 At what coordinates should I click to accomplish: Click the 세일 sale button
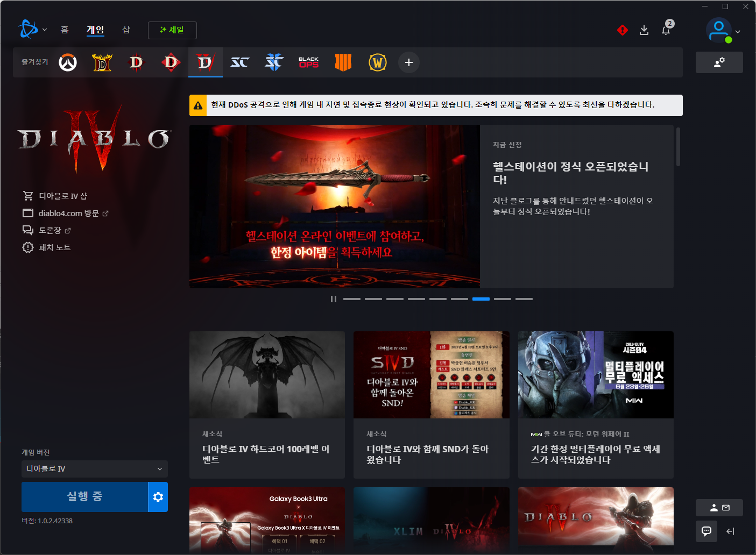tap(172, 30)
